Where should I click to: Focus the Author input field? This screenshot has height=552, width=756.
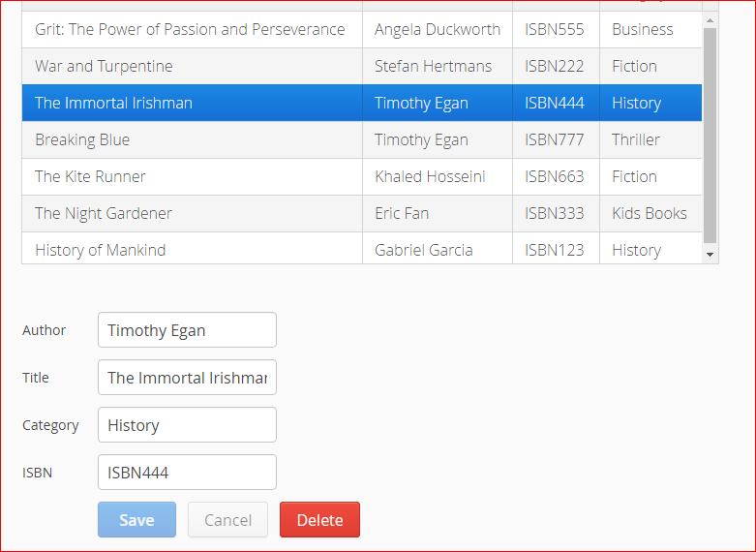(187, 330)
